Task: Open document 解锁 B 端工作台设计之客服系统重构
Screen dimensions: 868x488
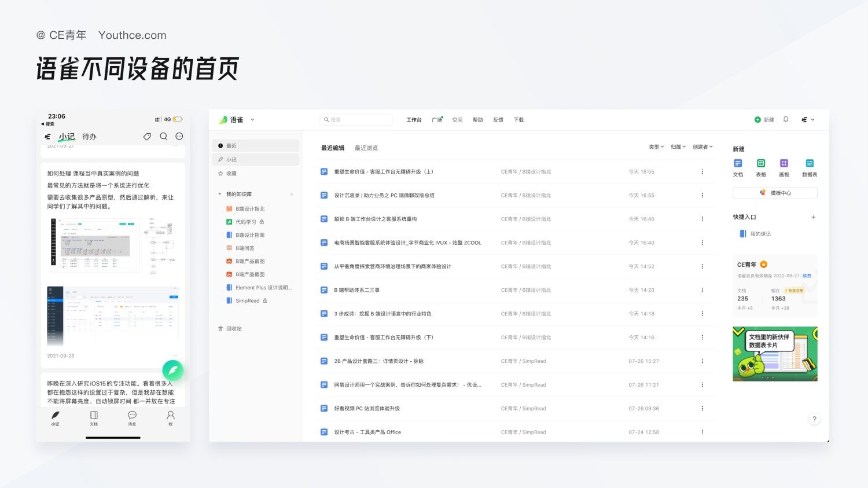Action: pos(375,219)
